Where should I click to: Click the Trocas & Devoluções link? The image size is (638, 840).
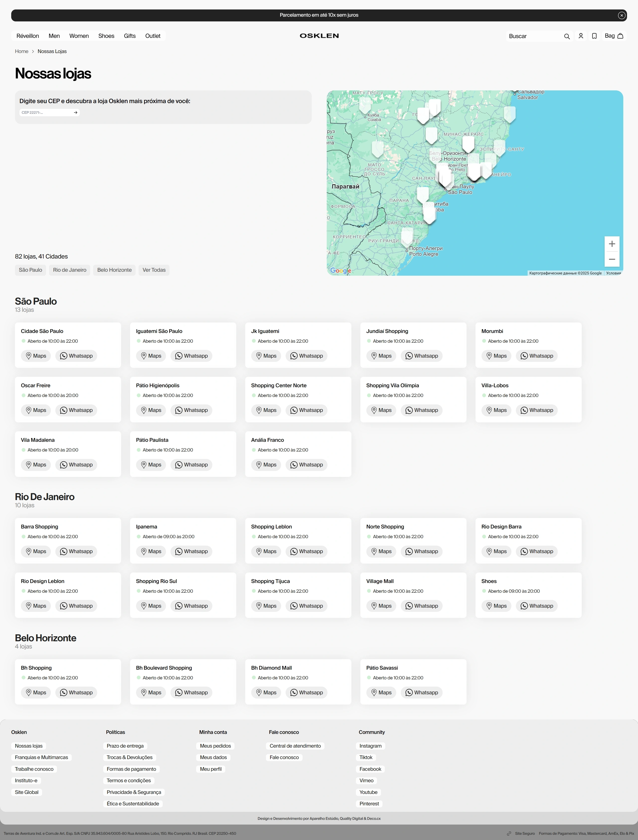[130, 757]
